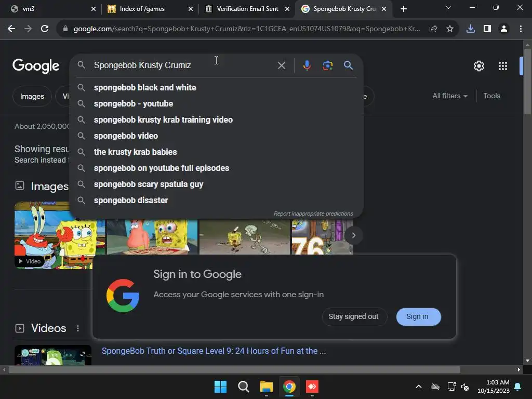The height and width of the screenshot is (399, 532).
Task: Open more options beside Videos heading
Action: point(78,328)
